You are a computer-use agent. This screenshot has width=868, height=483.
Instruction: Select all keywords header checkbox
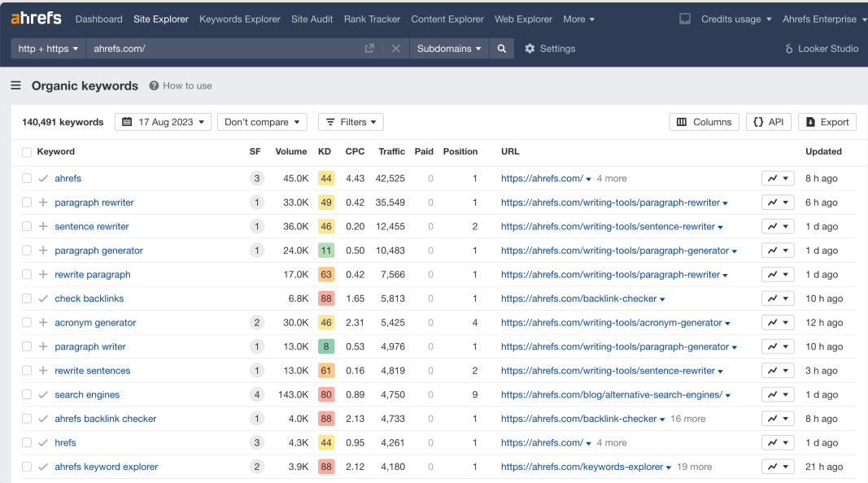point(27,152)
